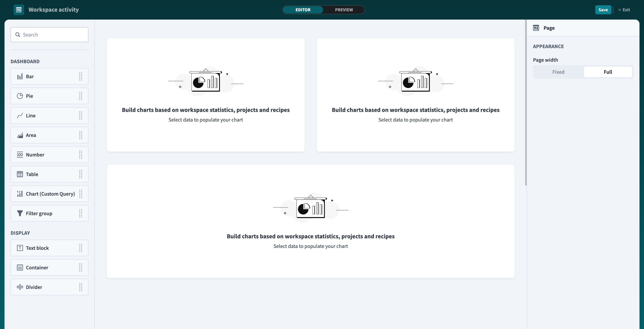Select the Filter group funnel icon
The width and height of the screenshot is (644, 329).
[x=20, y=213]
